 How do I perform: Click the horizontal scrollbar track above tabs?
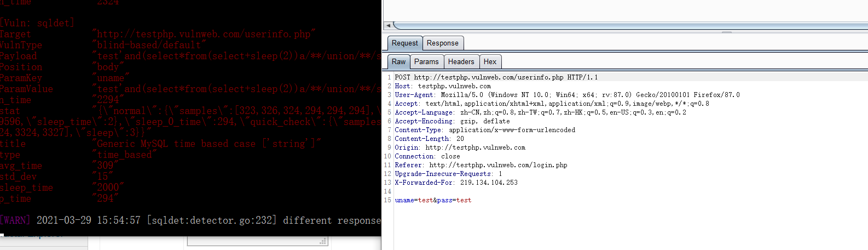[629, 26]
